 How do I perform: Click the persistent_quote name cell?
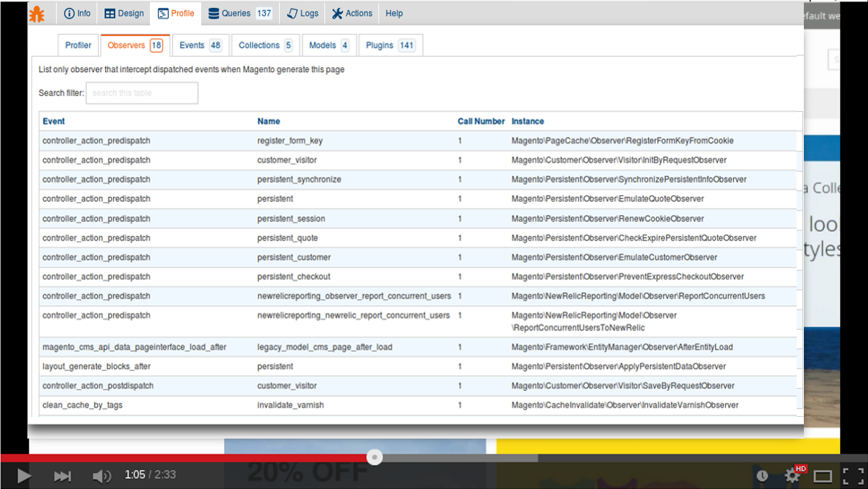click(288, 238)
